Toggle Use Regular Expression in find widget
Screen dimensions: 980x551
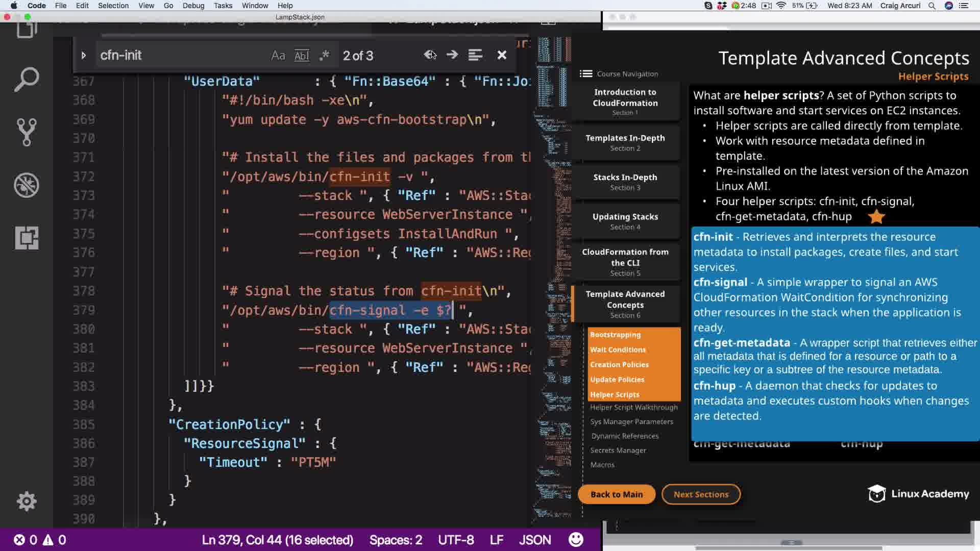[x=324, y=56]
